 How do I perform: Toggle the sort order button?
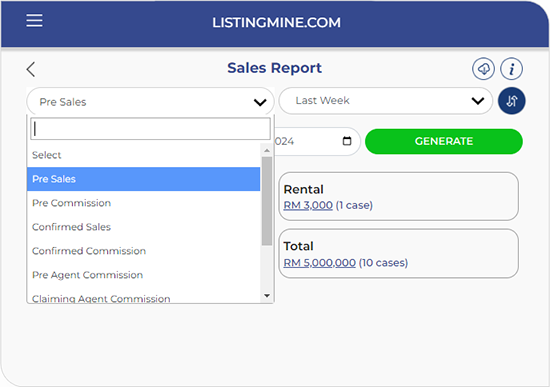click(512, 101)
